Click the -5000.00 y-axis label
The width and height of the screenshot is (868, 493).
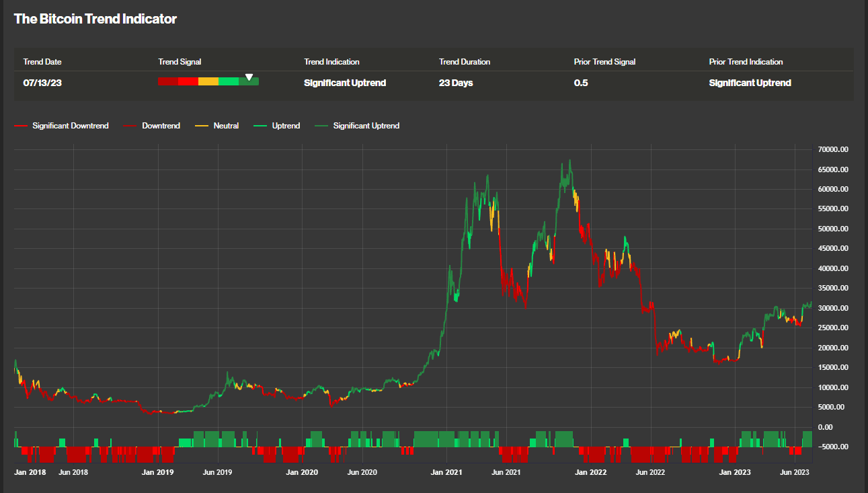pyautogui.click(x=834, y=447)
